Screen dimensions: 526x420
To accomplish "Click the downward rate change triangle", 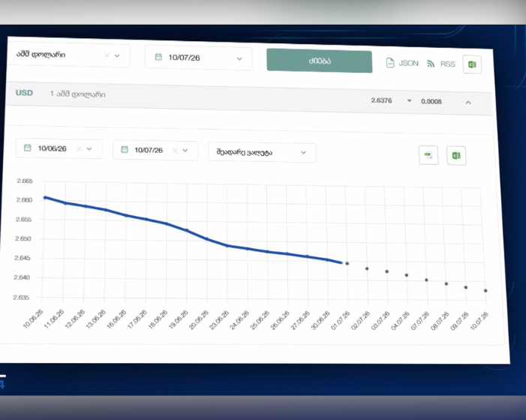I will (409, 100).
